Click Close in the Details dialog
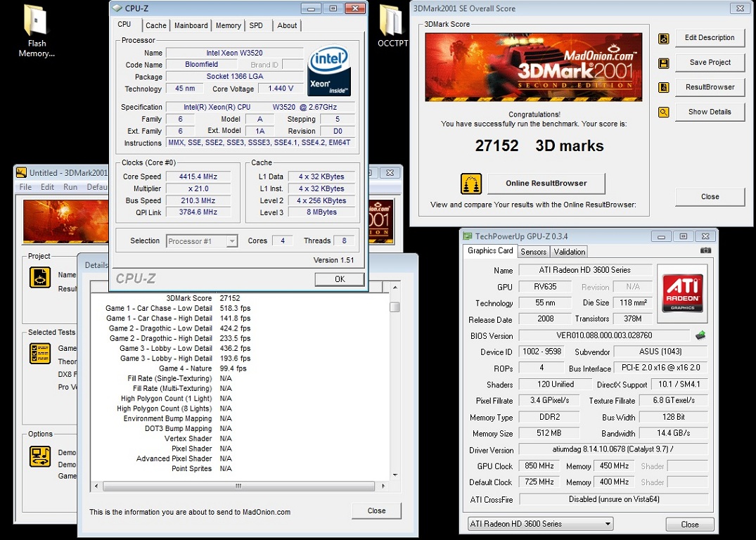The height and width of the screenshot is (540, 756). [x=376, y=511]
